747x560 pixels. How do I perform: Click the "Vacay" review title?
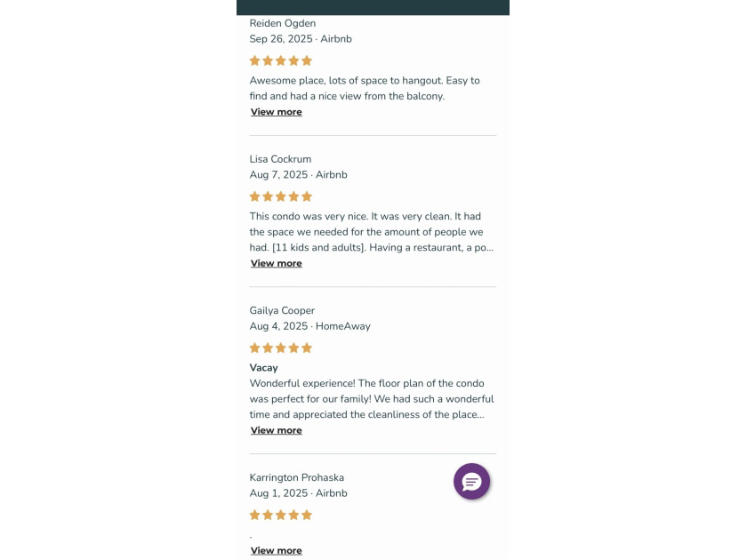[264, 368]
